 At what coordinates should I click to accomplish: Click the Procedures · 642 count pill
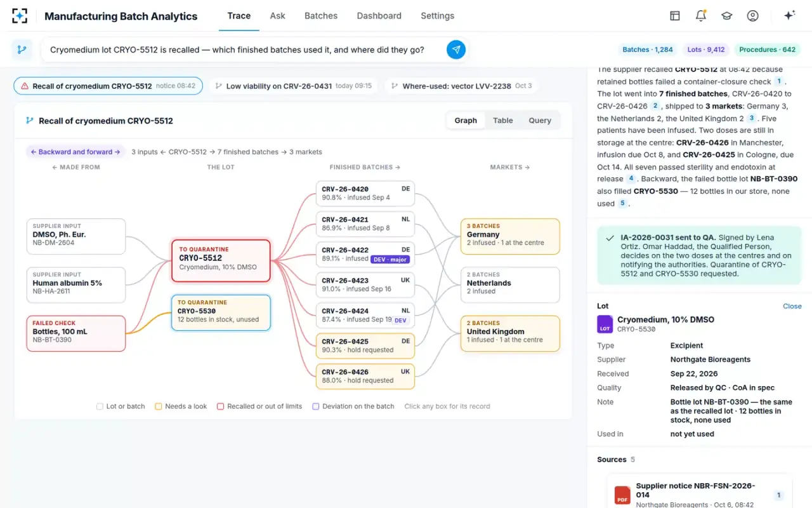point(767,50)
